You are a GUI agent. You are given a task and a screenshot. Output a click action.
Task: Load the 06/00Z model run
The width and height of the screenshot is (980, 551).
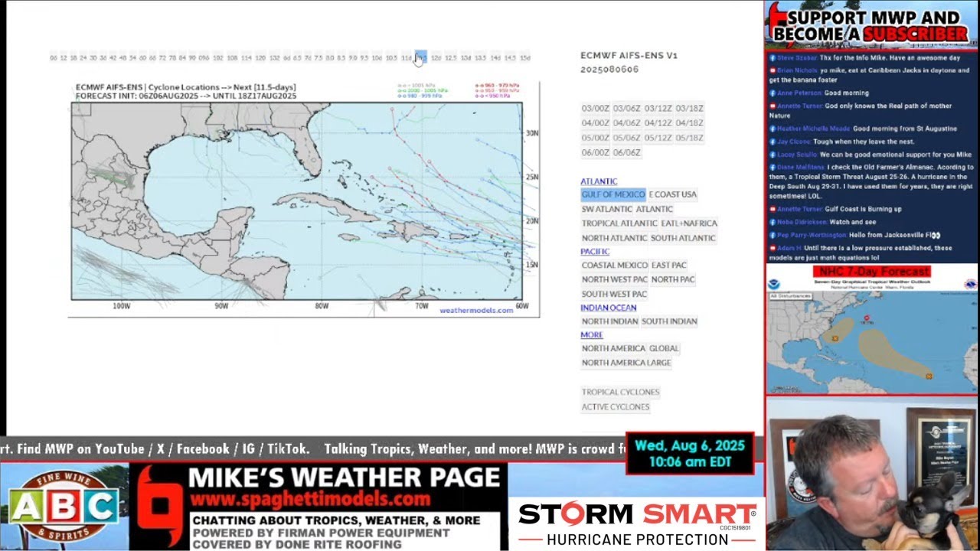(596, 153)
